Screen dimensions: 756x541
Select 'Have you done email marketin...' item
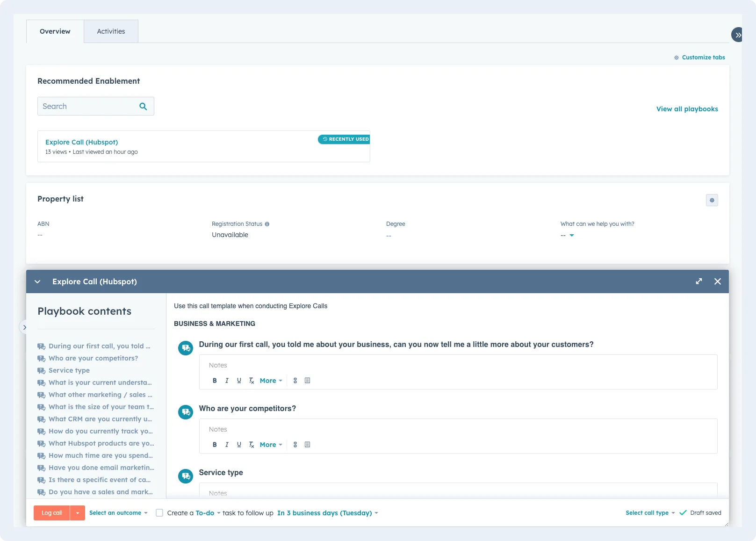pos(96,468)
